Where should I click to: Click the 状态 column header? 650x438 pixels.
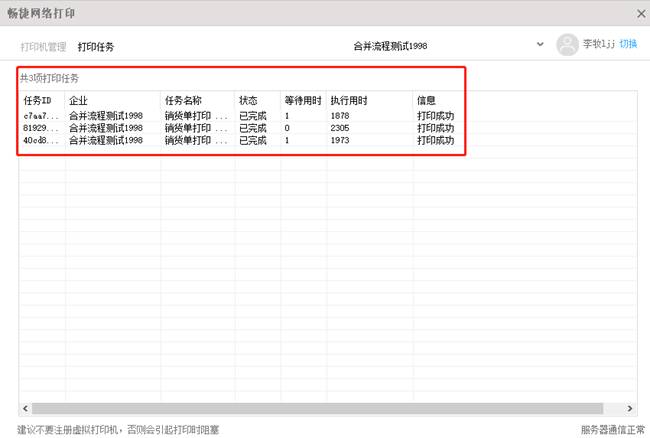248,101
